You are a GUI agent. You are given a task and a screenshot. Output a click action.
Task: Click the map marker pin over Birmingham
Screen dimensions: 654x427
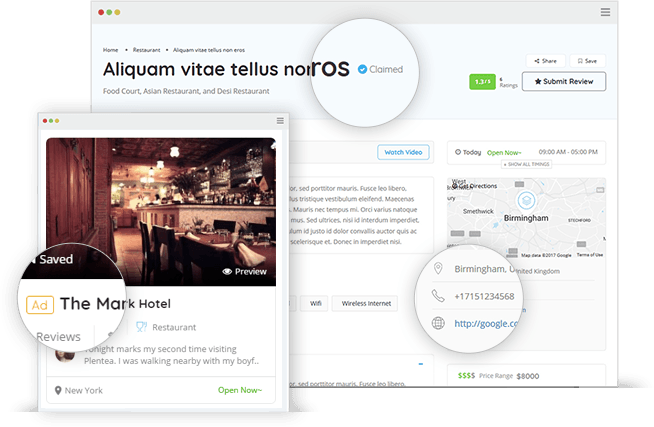click(x=526, y=201)
